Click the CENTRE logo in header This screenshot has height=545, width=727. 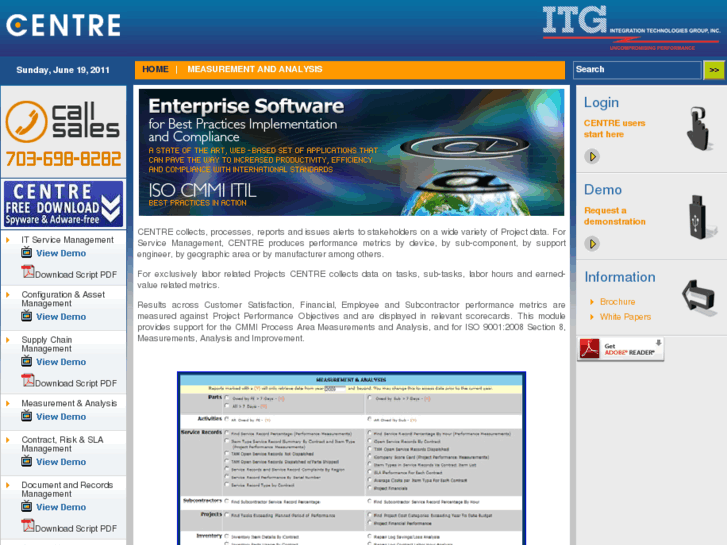[x=63, y=25]
